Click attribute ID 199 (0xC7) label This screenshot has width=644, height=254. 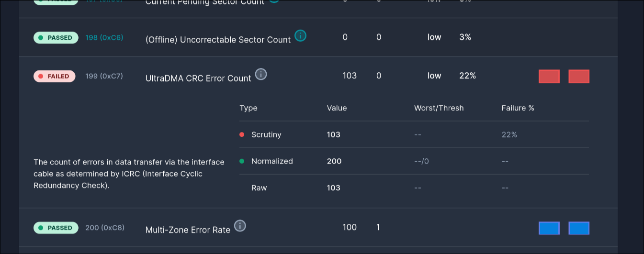point(104,76)
